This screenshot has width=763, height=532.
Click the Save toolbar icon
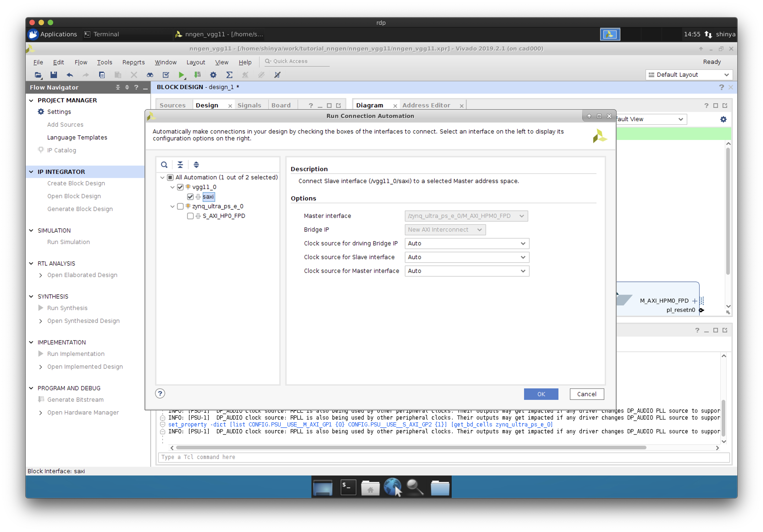coord(53,75)
